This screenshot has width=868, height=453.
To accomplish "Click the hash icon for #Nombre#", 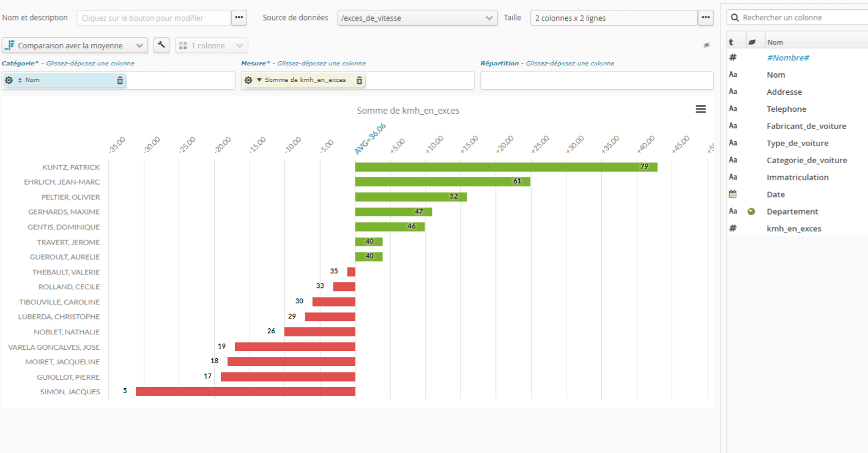I will click(x=733, y=57).
